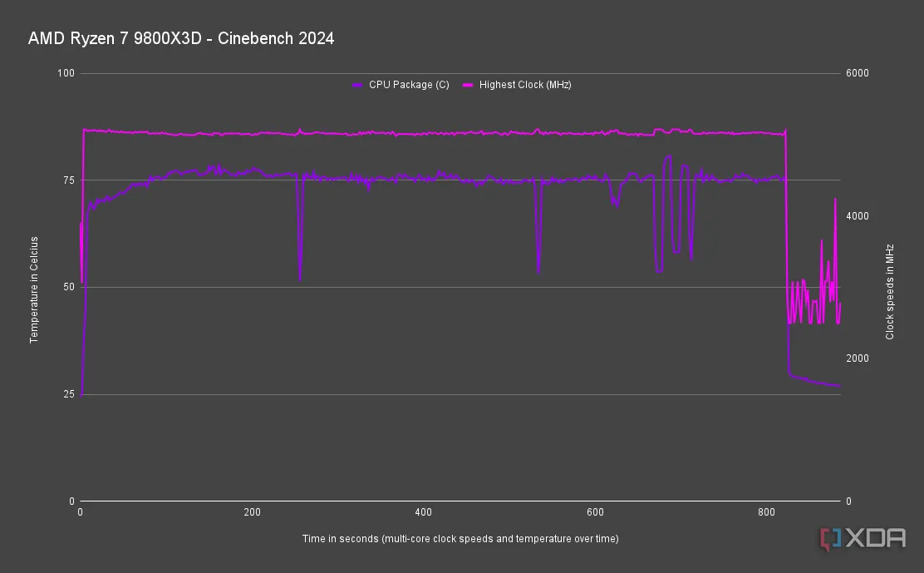Click the 600 tick on the time axis
Viewport: 924px width, 573px height.
[x=595, y=513]
